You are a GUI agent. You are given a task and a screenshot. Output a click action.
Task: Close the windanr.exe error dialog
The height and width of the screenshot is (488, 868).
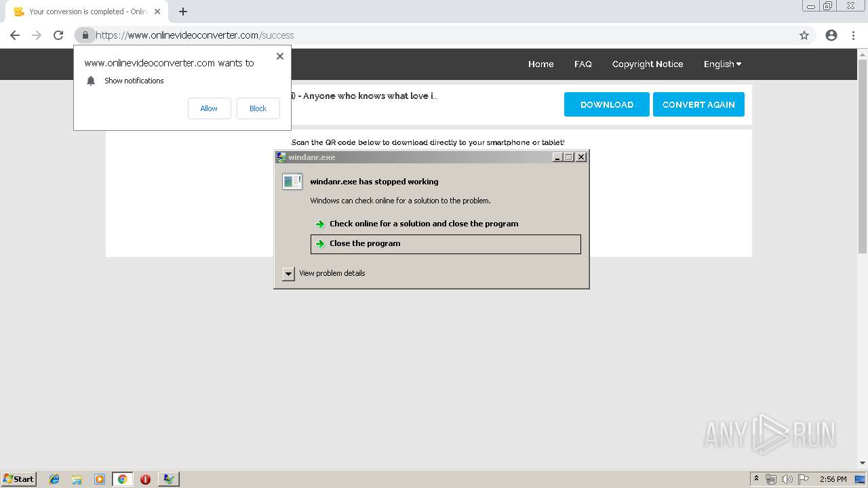click(x=581, y=157)
